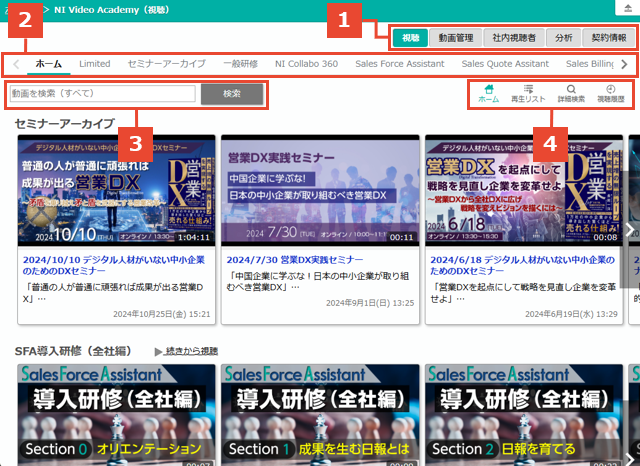Viewport: 640px width, 466px height.
Task: Select the Limited category tab
Action: [x=95, y=64]
